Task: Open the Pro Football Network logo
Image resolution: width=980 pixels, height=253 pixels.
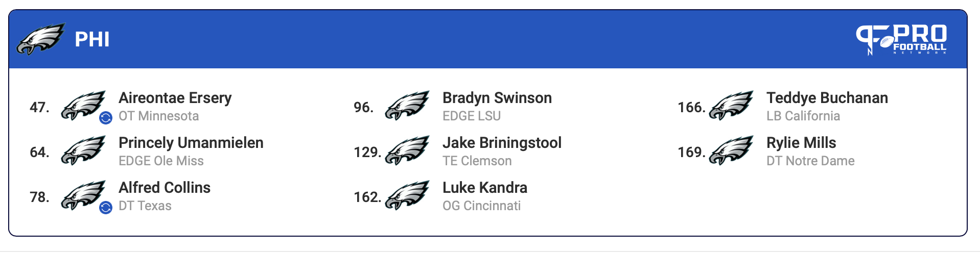Action: coord(901,39)
